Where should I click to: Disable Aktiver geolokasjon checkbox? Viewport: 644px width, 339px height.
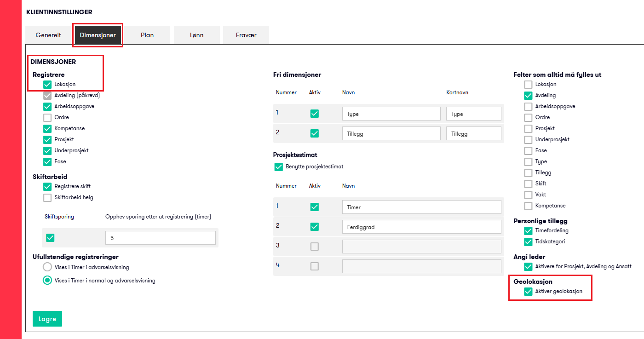point(528,292)
